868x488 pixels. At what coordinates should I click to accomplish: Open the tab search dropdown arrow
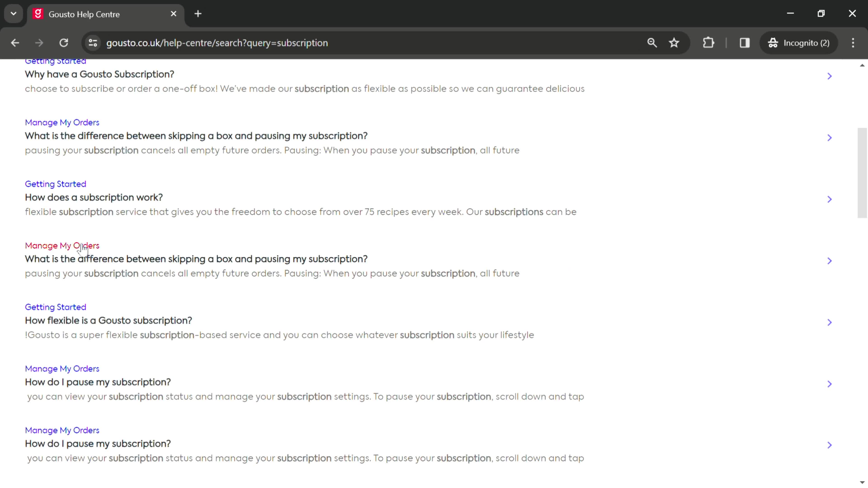pyautogui.click(x=14, y=14)
